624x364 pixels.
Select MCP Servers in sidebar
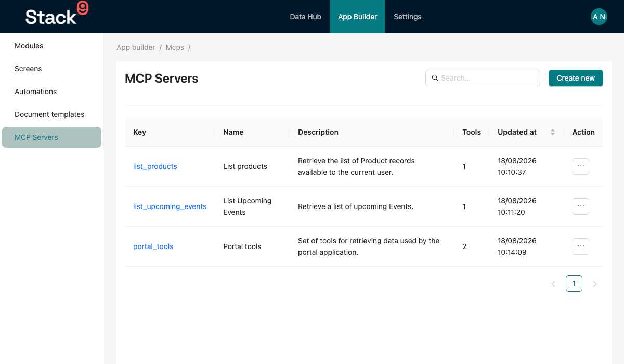pyautogui.click(x=51, y=137)
